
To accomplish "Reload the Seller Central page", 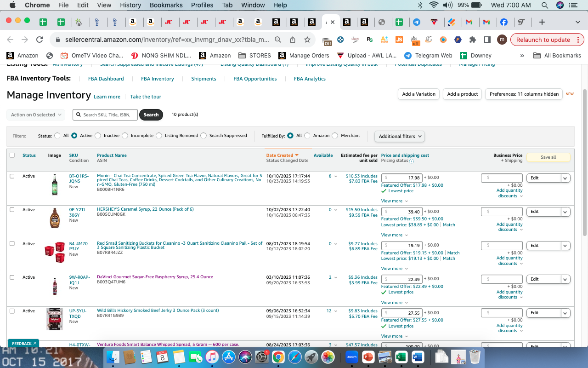I will point(40,40).
